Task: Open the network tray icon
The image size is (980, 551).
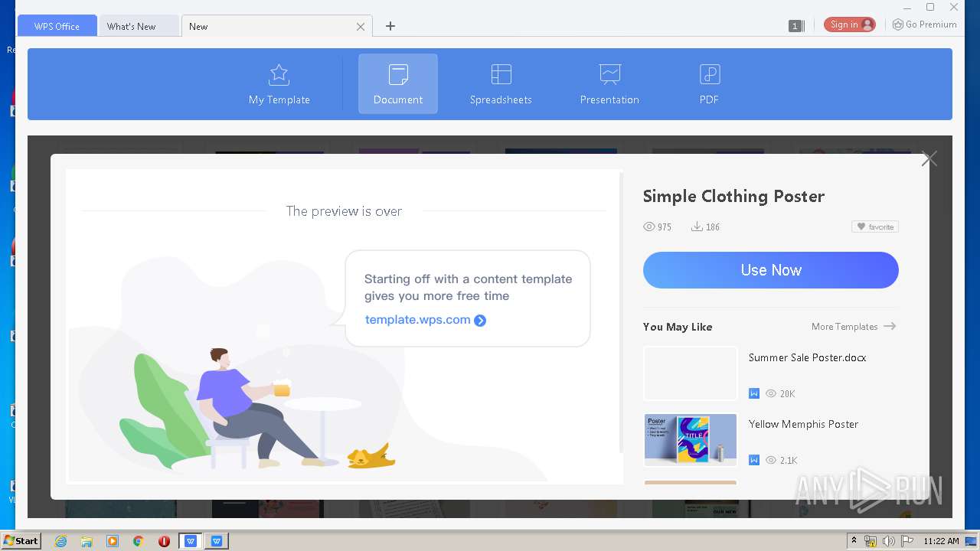Action: point(871,541)
